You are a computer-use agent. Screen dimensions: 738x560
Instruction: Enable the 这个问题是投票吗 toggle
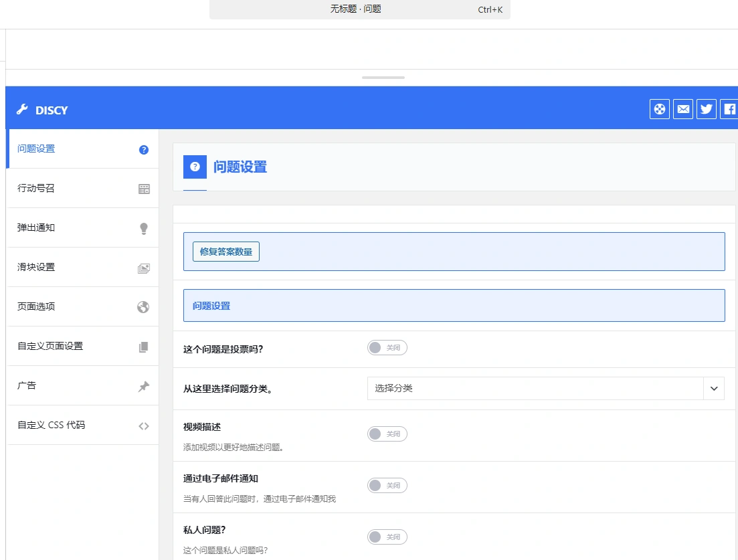[x=387, y=347]
